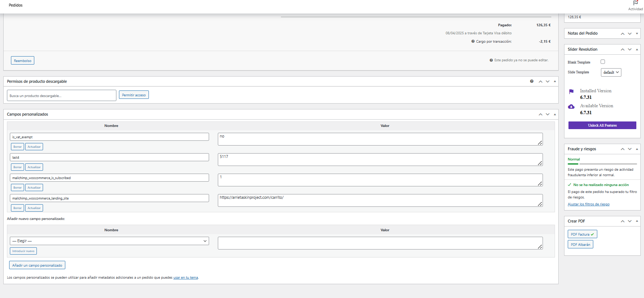The image size is (644, 298).
Task: Move Slider Revolution panel up
Action: point(622,50)
